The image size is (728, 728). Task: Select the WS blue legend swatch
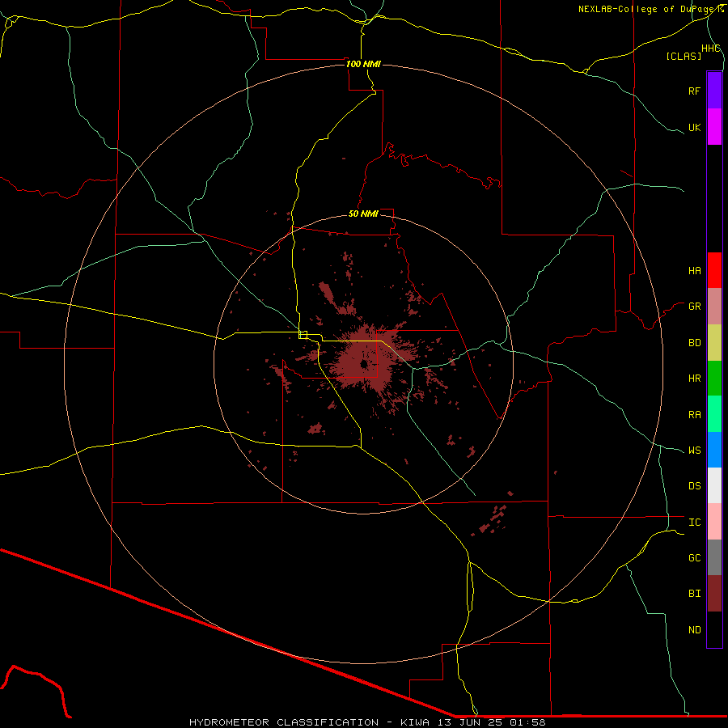coord(714,450)
